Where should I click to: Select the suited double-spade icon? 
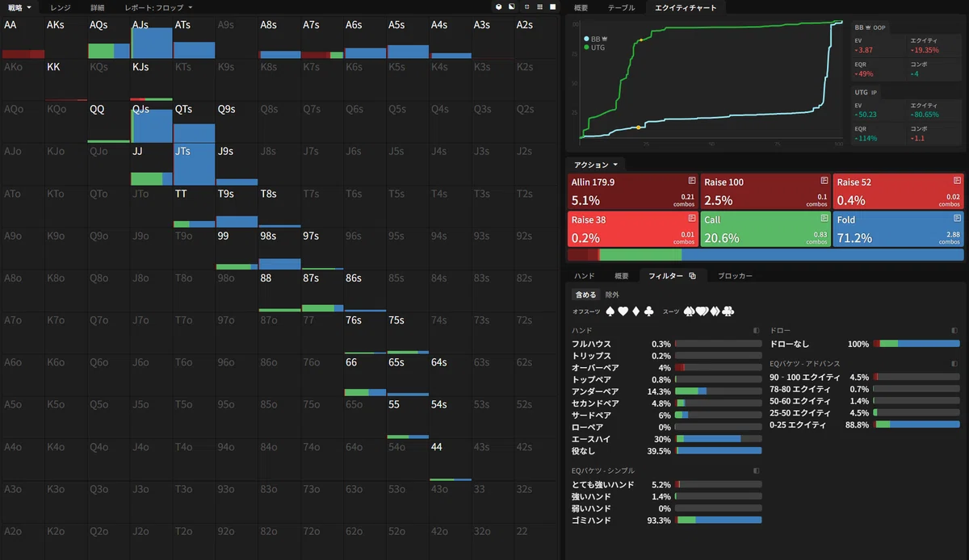click(690, 311)
